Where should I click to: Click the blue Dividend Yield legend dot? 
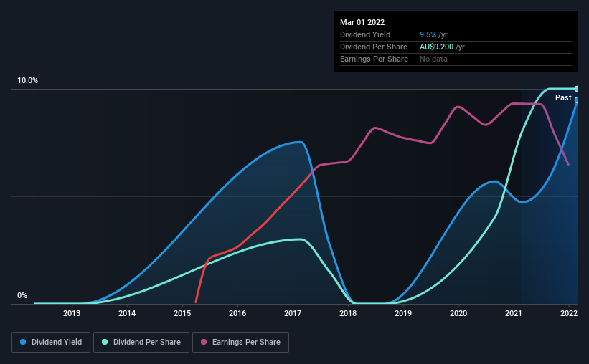(x=23, y=342)
